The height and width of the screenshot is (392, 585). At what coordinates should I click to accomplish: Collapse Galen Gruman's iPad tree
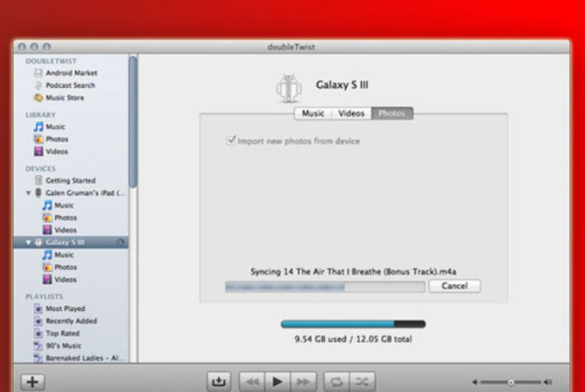tap(28, 192)
